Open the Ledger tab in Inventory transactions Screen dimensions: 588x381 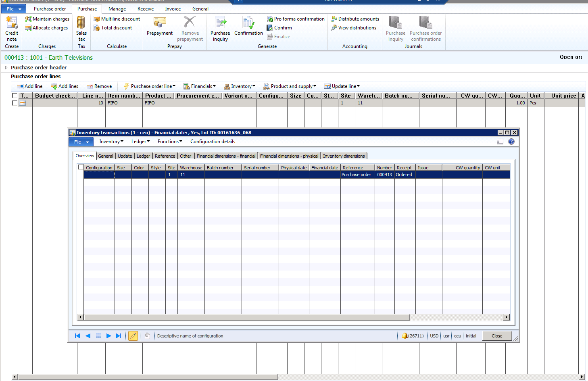(143, 156)
